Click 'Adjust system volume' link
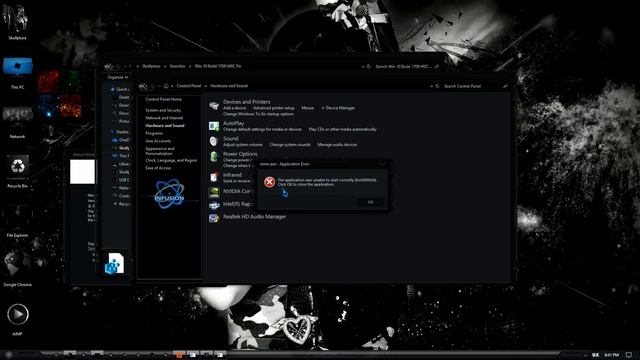The width and height of the screenshot is (640, 360). coord(242,145)
